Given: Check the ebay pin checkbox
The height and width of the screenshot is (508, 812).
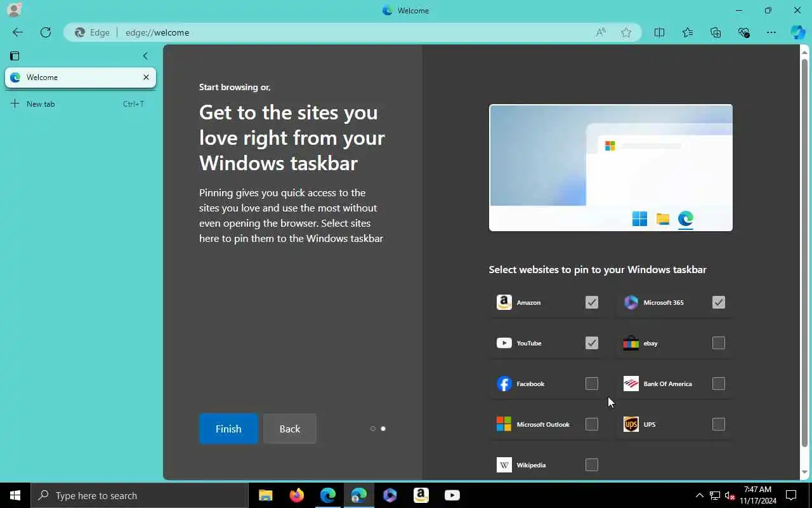Looking at the screenshot, I should 719,343.
